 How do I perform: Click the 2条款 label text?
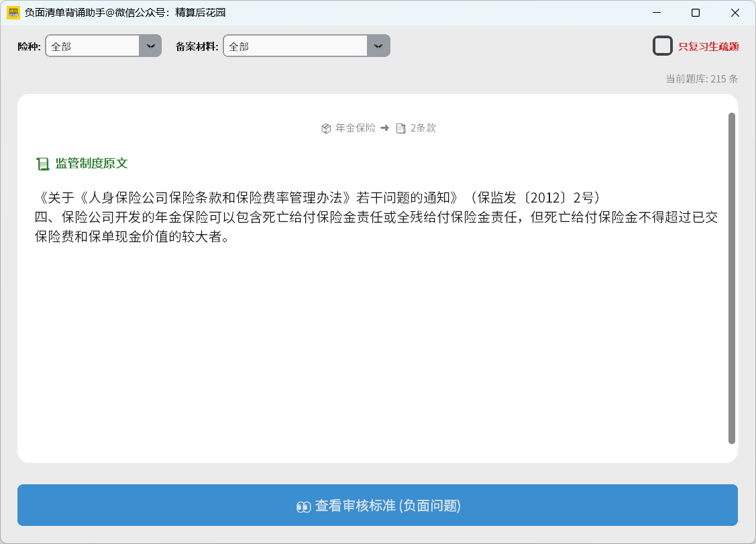coord(423,128)
